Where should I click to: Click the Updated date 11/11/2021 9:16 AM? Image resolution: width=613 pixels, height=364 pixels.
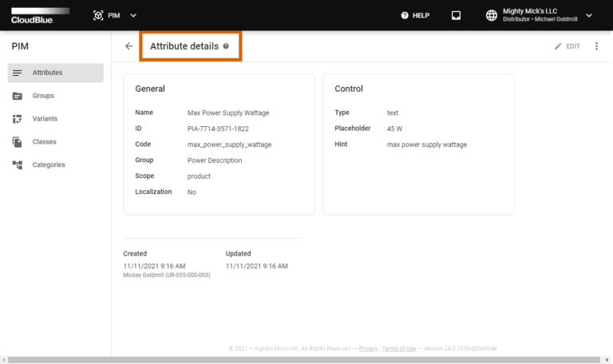pyautogui.click(x=256, y=266)
